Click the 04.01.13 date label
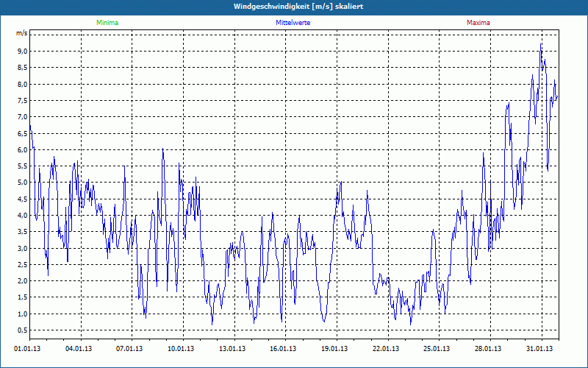 [x=79, y=349]
